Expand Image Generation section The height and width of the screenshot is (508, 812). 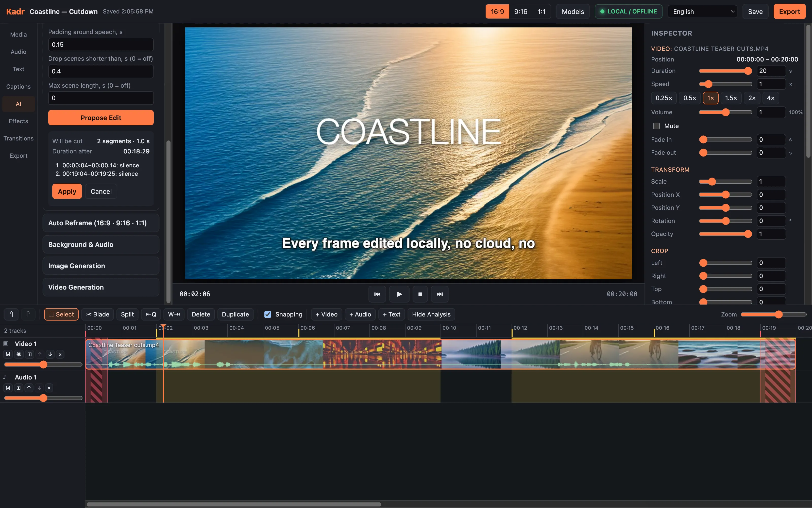coord(101,266)
